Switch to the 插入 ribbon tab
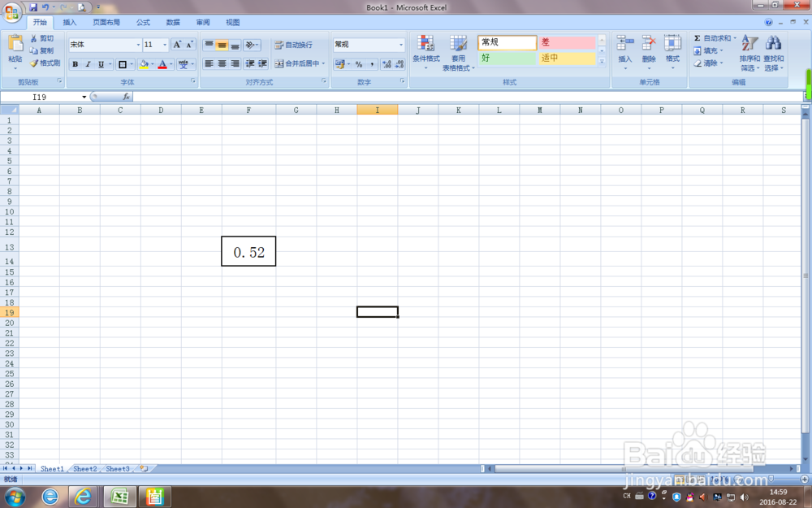The height and width of the screenshot is (508, 812). click(69, 22)
